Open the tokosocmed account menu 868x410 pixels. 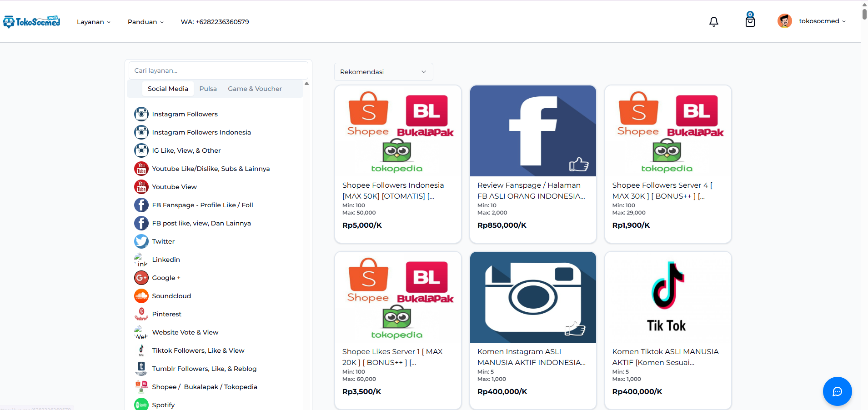[x=812, y=21]
